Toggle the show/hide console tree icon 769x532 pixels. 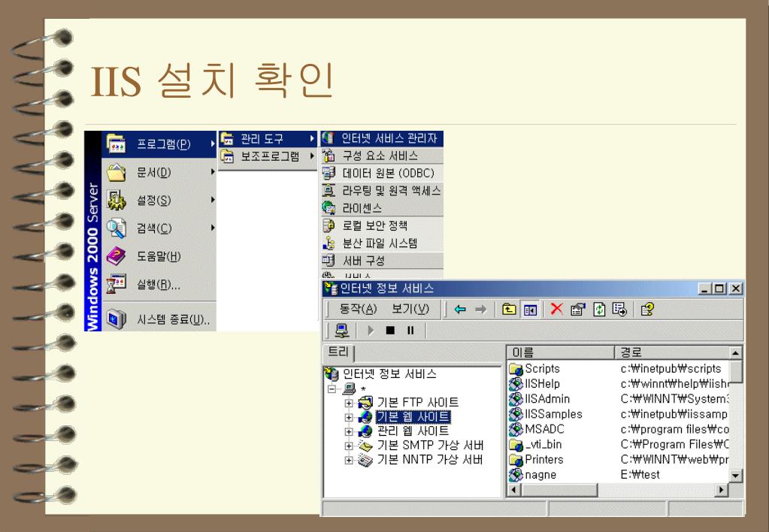(x=530, y=310)
